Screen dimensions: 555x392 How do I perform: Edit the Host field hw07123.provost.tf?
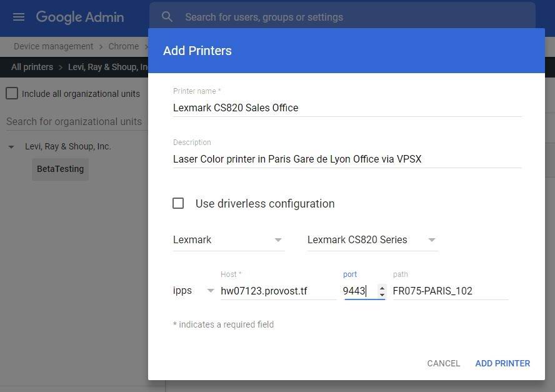(x=278, y=291)
